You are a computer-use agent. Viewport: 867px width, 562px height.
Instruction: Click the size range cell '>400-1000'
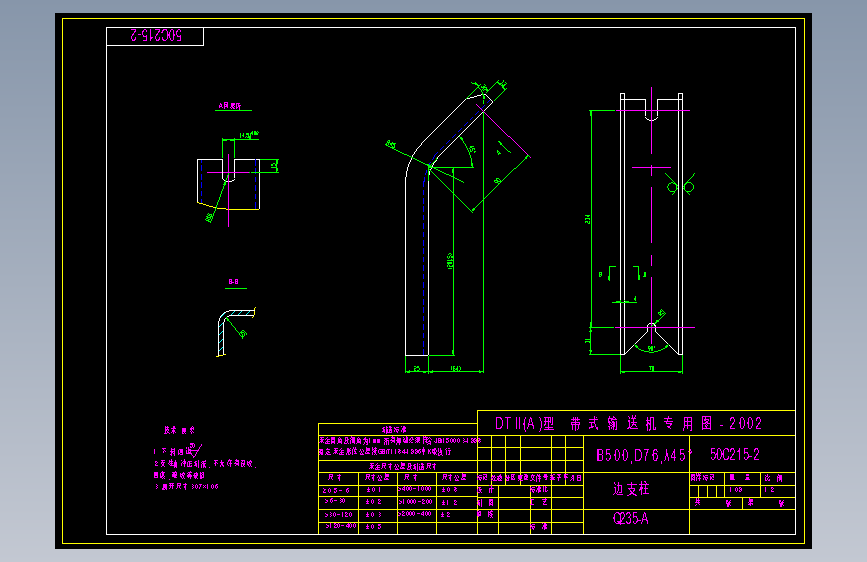[x=415, y=489]
